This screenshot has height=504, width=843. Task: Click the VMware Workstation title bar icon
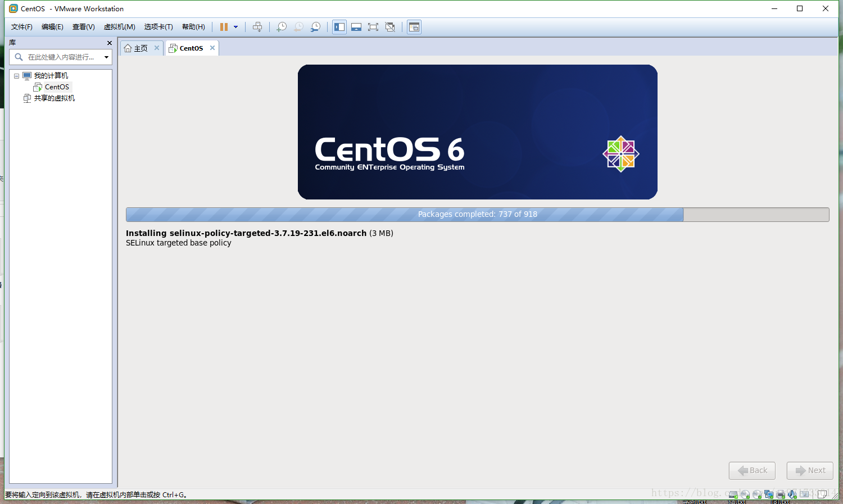click(13, 8)
